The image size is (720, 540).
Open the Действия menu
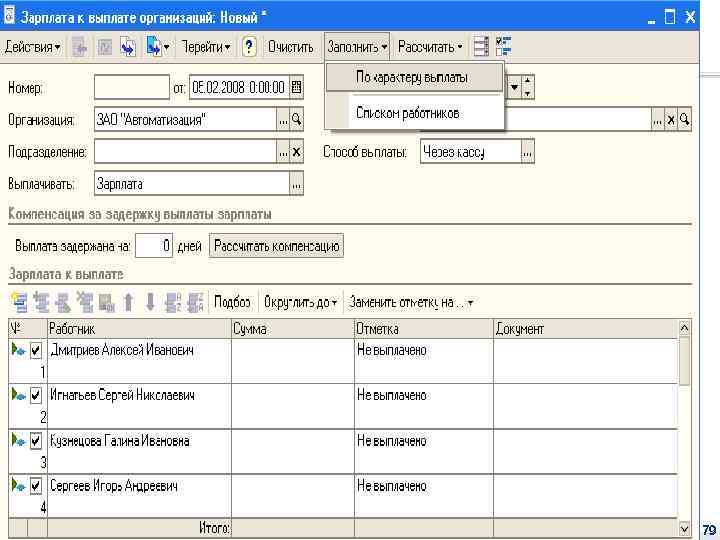[x=32, y=47]
